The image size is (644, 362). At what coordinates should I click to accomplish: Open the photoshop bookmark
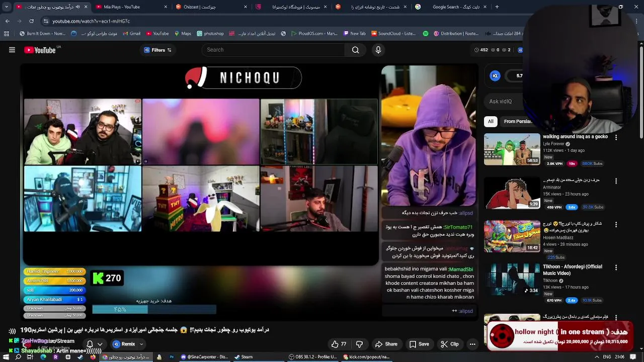[210, 34]
